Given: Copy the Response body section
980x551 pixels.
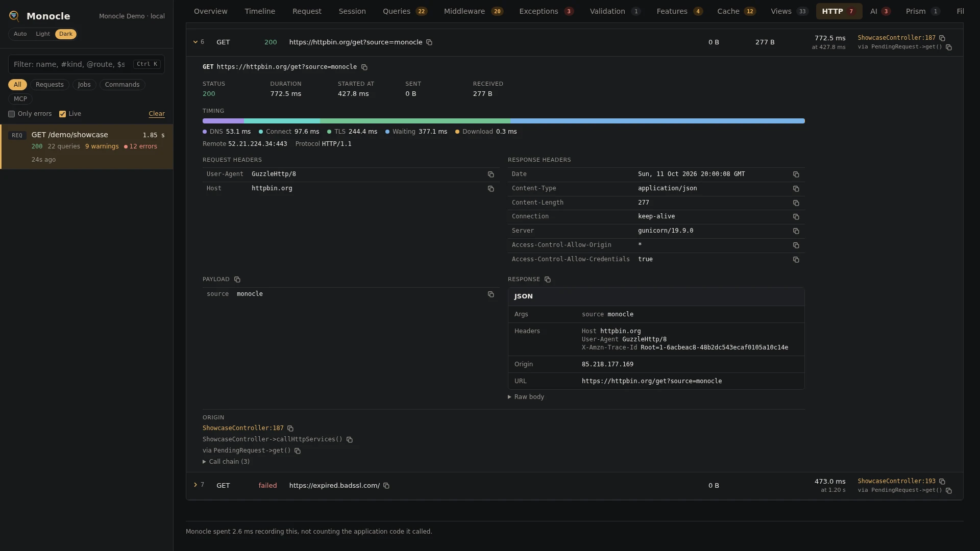Looking at the screenshot, I should 548,280.
